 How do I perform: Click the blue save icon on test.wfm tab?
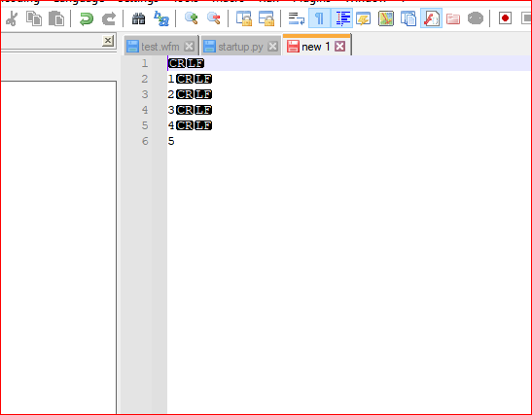click(132, 46)
